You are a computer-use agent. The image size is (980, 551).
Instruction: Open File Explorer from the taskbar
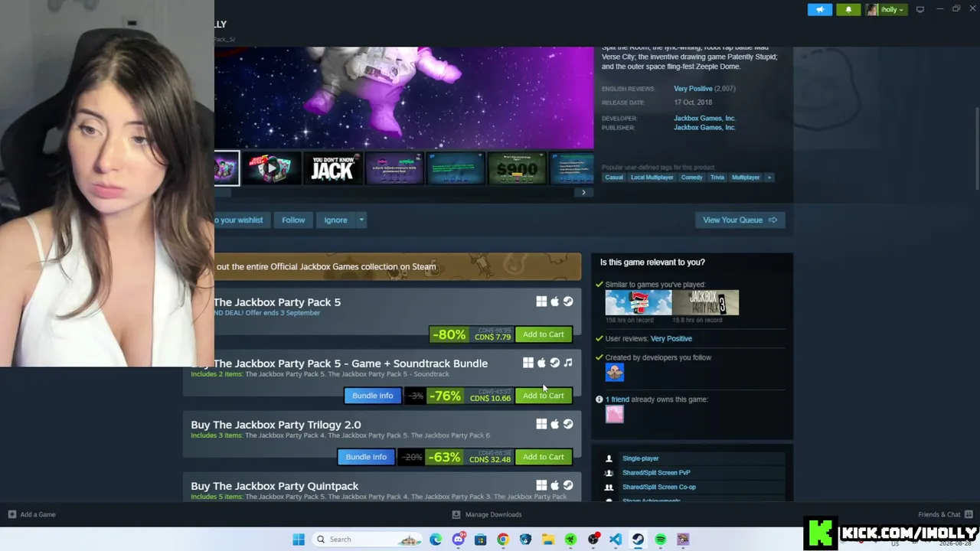click(548, 540)
